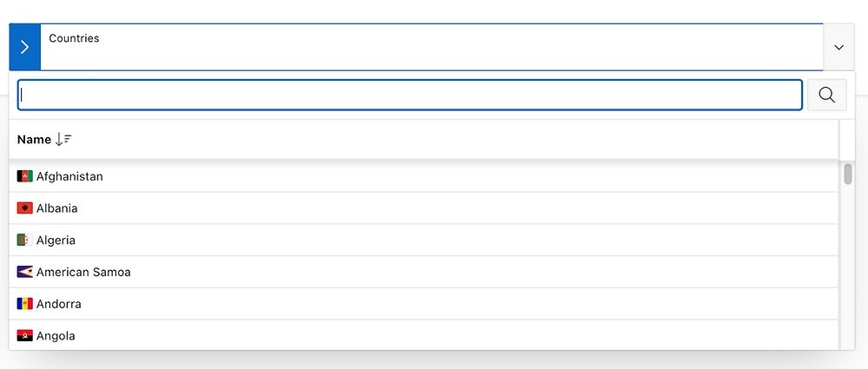
Task: Click the Albania flag icon
Action: click(25, 208)
